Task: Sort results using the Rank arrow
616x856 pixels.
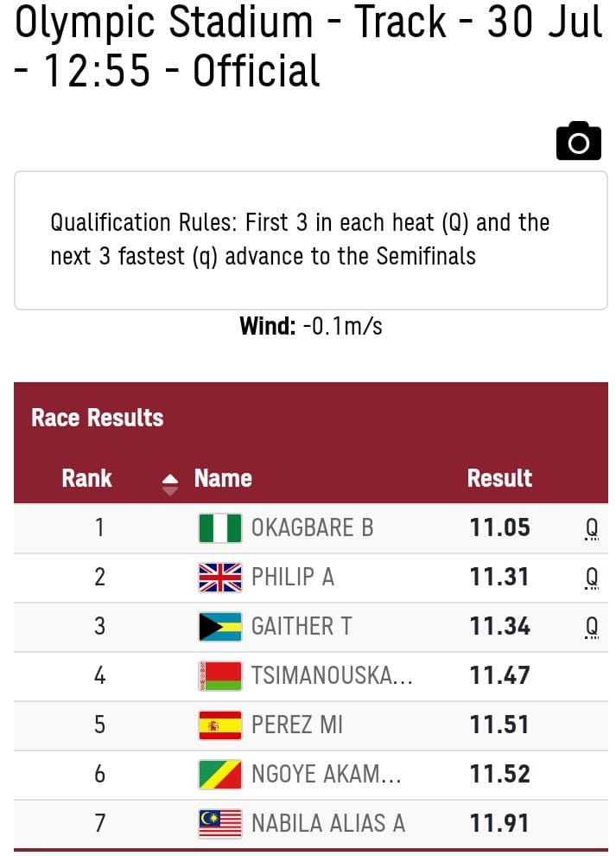Action: click(x=170, y=484)
